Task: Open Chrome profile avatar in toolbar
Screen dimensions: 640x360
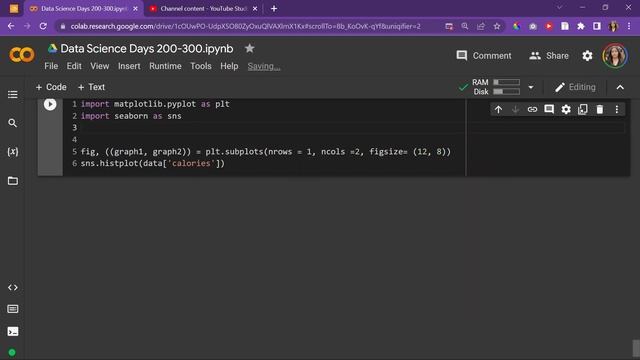Action: (x=613, y=26)
